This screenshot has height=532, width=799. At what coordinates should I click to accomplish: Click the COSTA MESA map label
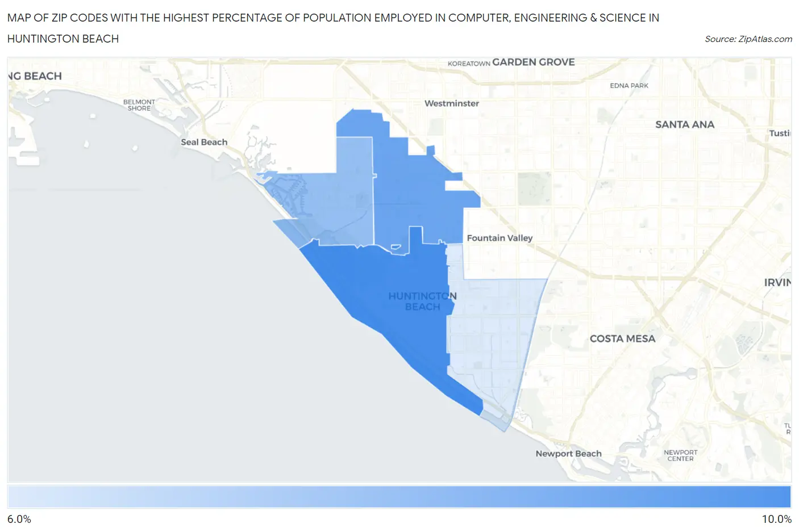click(x=622, y=338)
